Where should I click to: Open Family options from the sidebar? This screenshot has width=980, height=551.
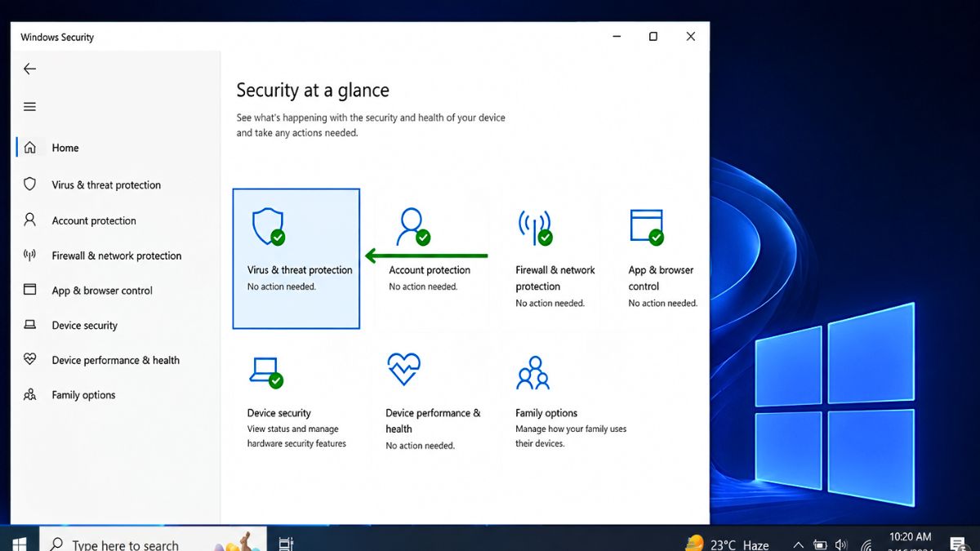(x=83, y=395)
